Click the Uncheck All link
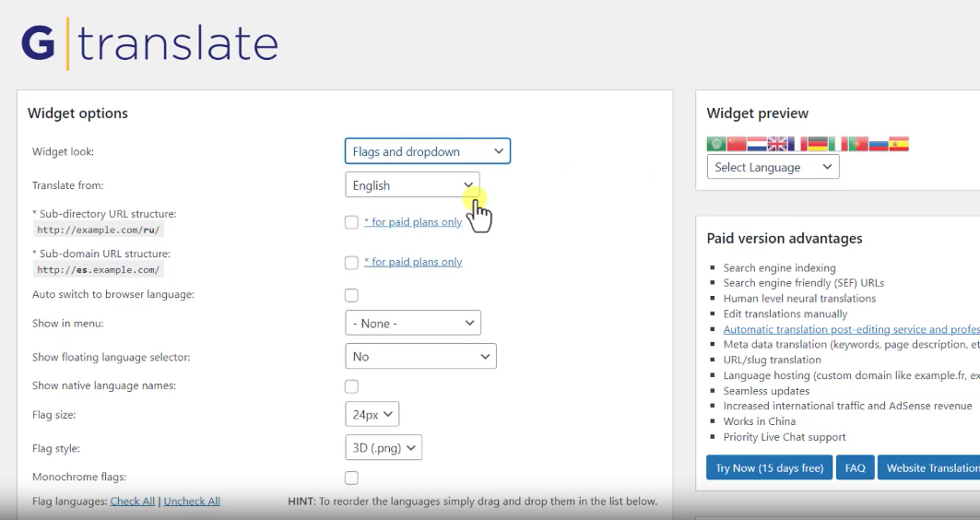Viewport: 980px width, 520px height. click(x=192, y=502)
